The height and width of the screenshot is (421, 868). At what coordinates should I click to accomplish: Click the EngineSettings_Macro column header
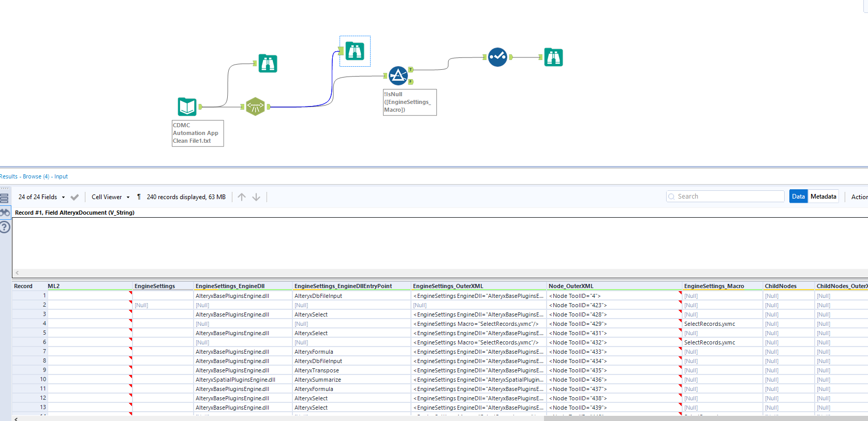click(x=714, y=286)
